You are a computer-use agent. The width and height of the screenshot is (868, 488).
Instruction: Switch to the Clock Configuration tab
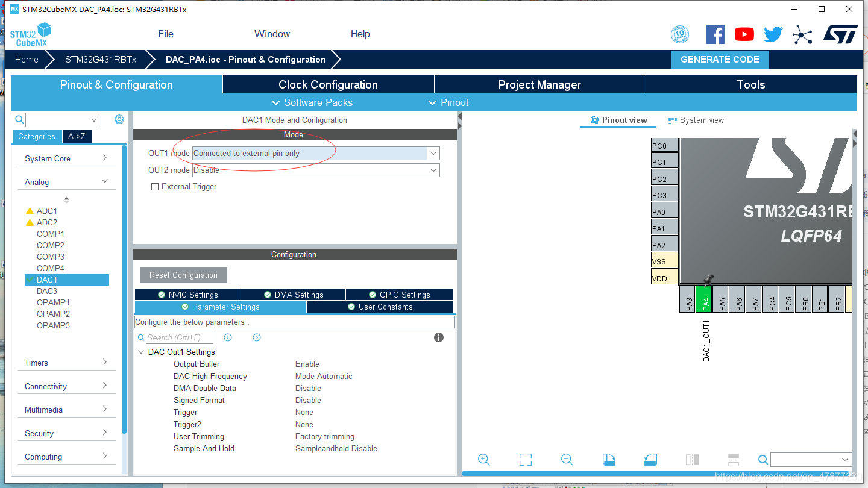click(x=328, y=85)
